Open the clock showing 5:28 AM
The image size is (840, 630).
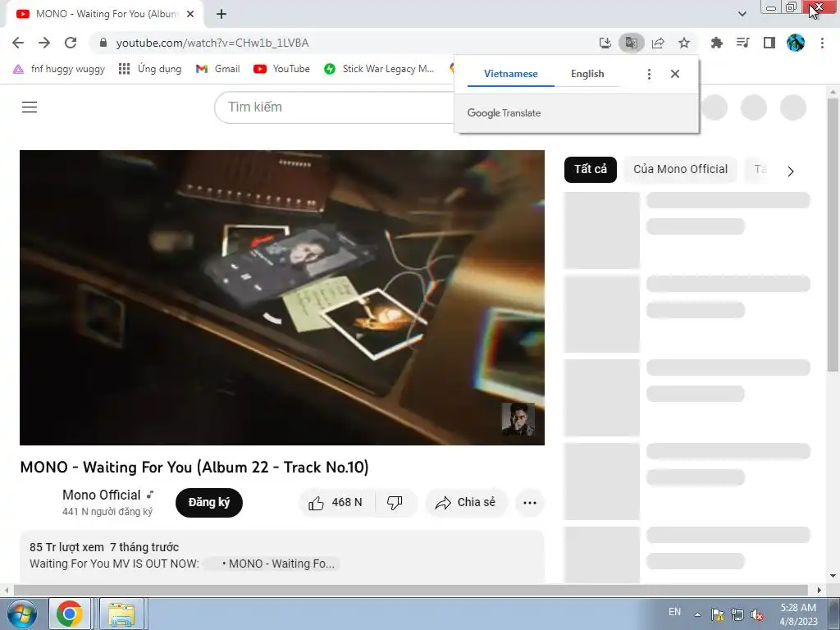[x=799, y=614]
